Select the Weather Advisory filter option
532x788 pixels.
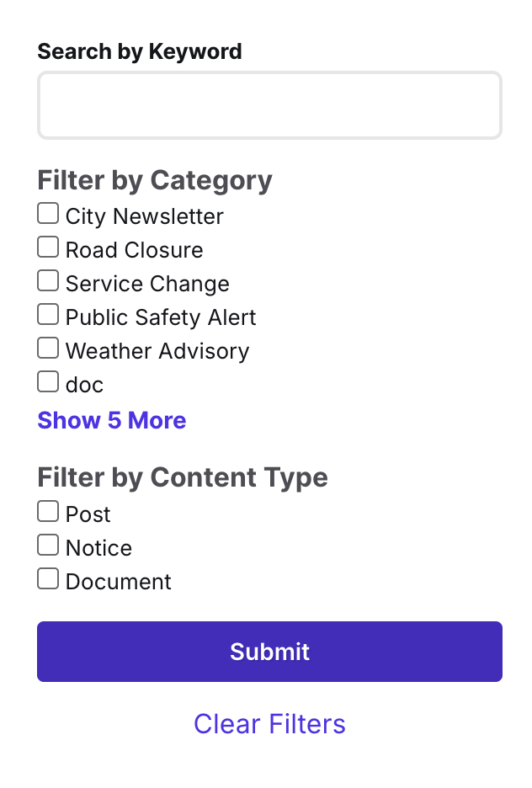pos(47,348)
